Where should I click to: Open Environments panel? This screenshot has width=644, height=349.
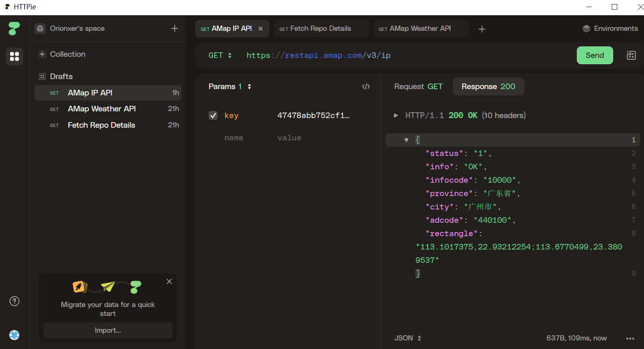(610, 29)
